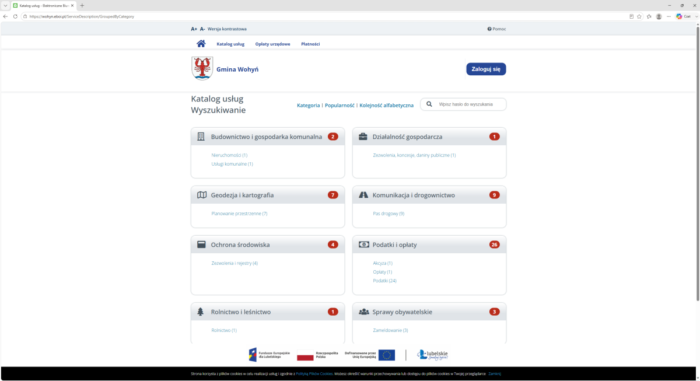The width and height of the screenshot is (700, 381).
Task: Open the home page house icon
Action: pos(201,44)
